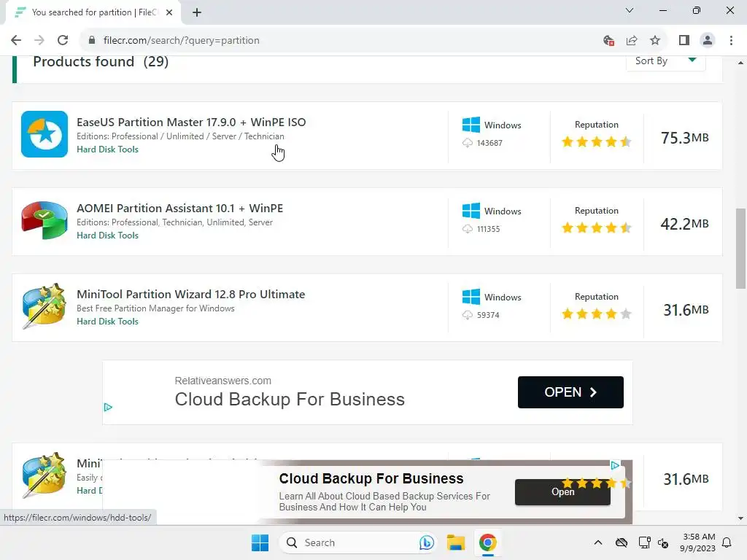Open the notifications bell icon
Viewport: 747px width, 560px height.
pyautogui.click(x=727, y=542)
